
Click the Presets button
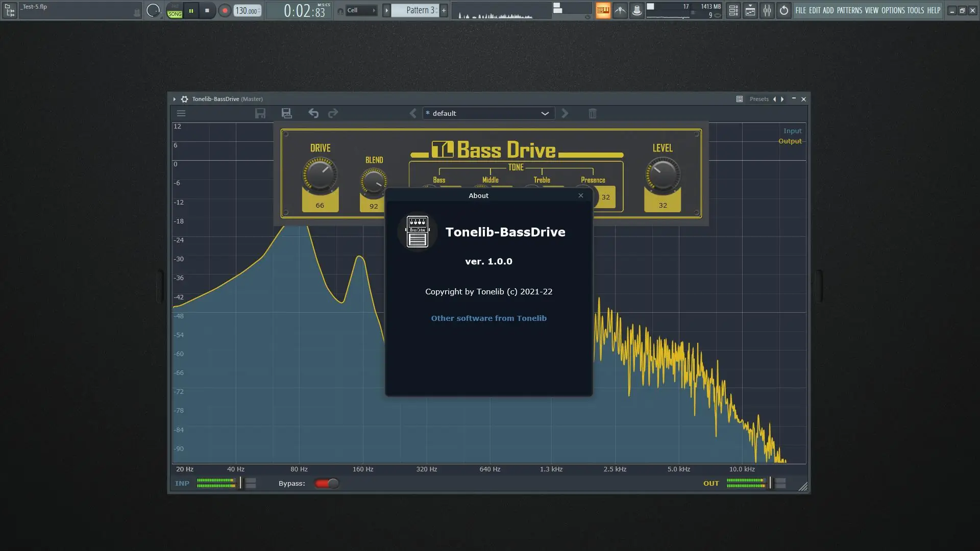[758, 99]
